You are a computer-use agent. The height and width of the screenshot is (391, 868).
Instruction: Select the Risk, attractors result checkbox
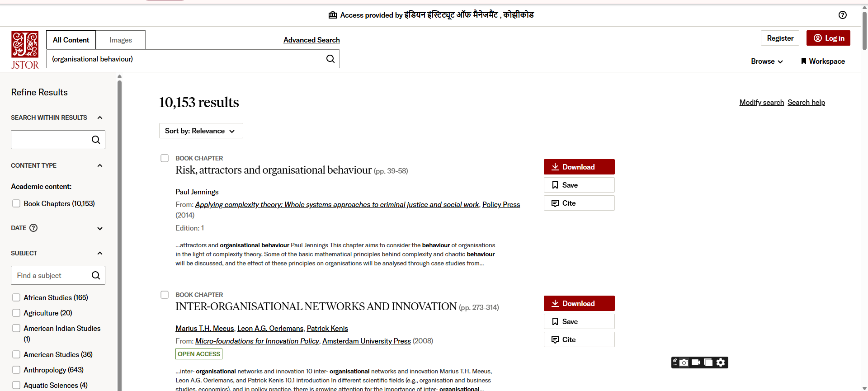(165, 158)
